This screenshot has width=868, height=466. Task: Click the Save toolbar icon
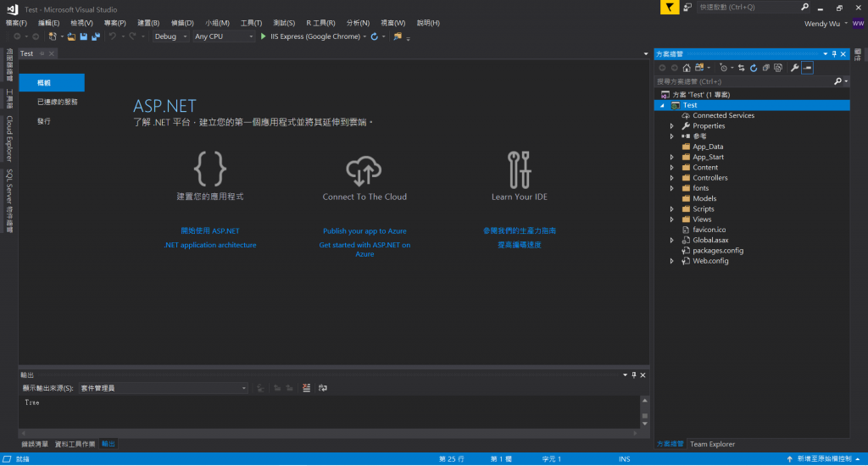[x=84, y=36]
